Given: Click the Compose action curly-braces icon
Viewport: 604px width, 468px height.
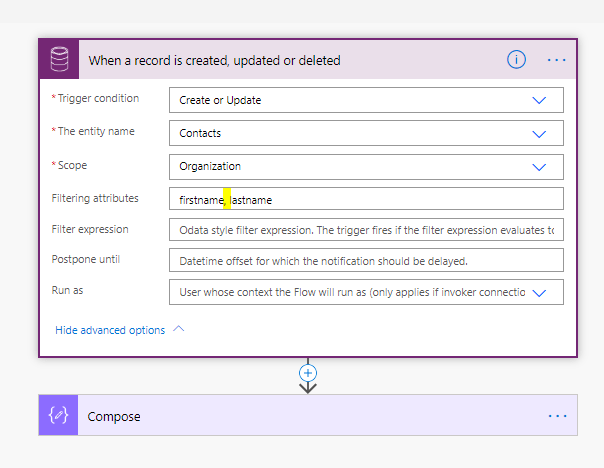Looking at the screenshot, I should (59, 416).
